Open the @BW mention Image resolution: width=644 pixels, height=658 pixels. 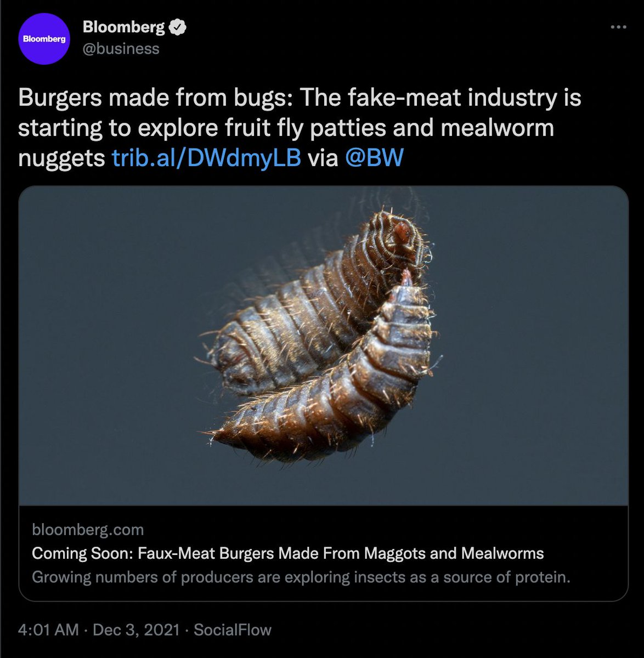tap(375, 158)
